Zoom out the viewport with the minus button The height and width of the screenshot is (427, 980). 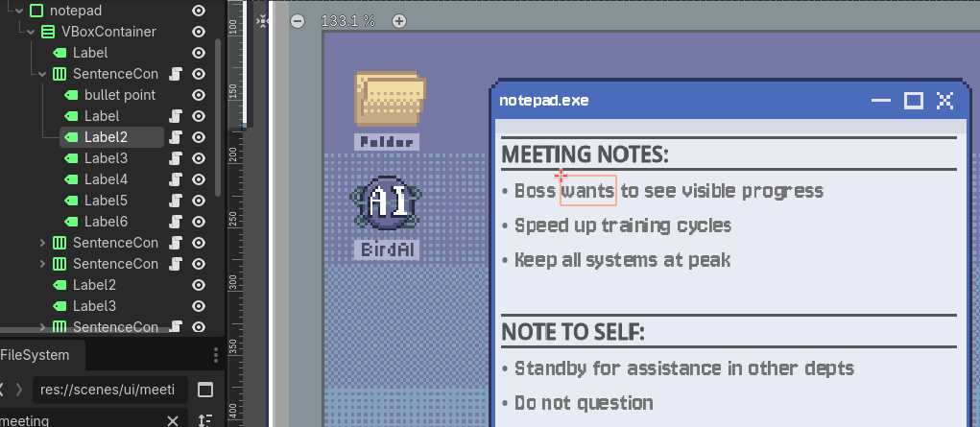pyautogui.click(x=298, y=21)
